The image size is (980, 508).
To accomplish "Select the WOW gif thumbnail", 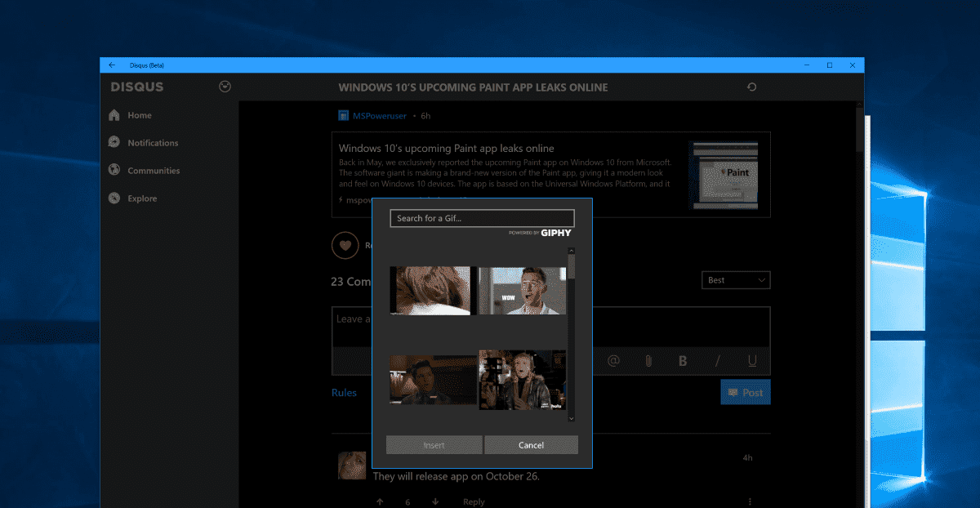I will pyautogui.click(x=521, y=290).
